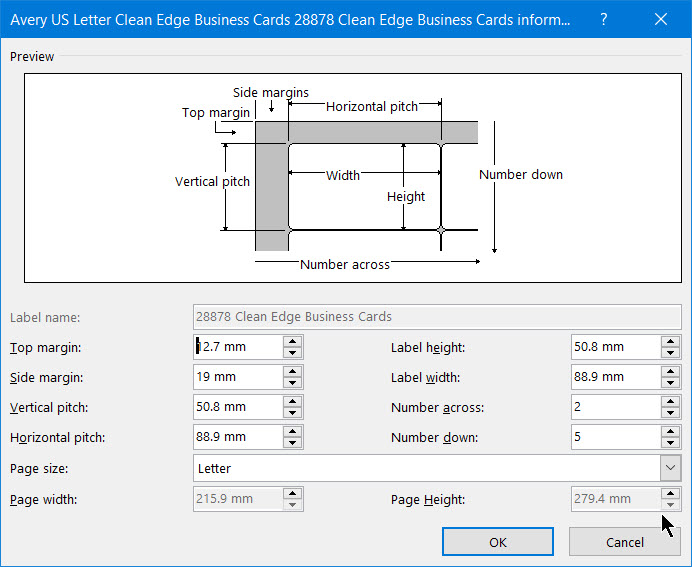Decrease the Top margin value

click(292, 352)
